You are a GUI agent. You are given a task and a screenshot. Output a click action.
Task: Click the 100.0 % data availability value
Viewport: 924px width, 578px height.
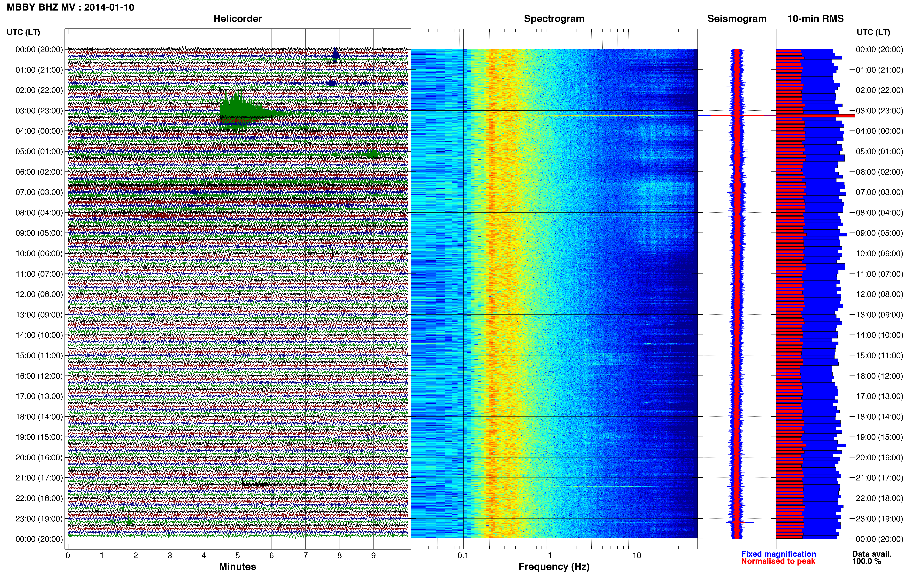tap(866, 561)
